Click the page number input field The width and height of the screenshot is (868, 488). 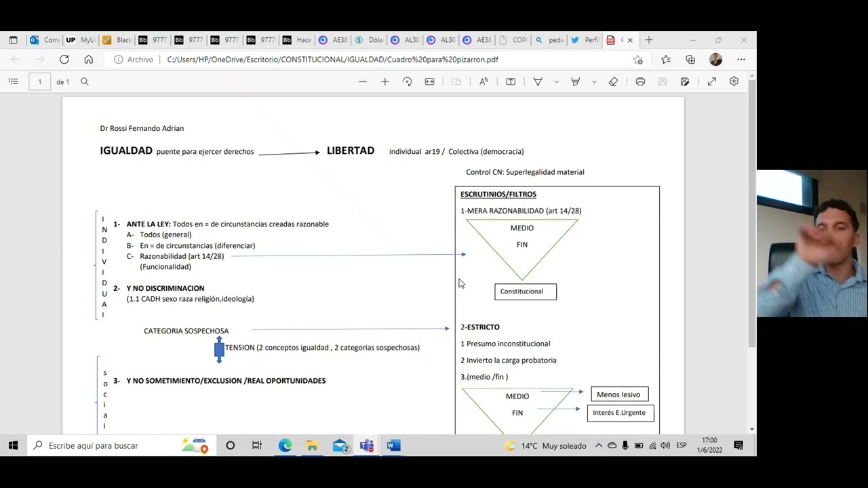point(39,81)
